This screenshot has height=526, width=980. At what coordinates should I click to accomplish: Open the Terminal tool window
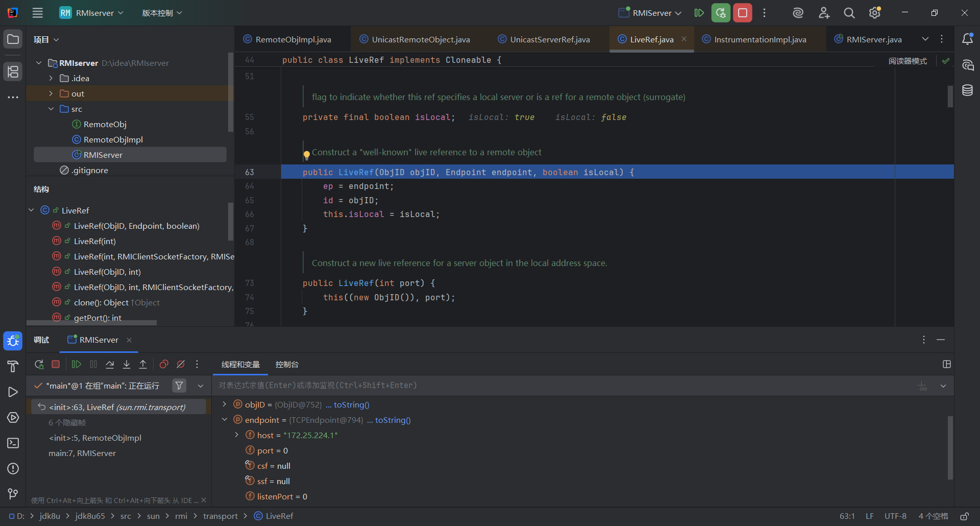(x=13, y=443)
